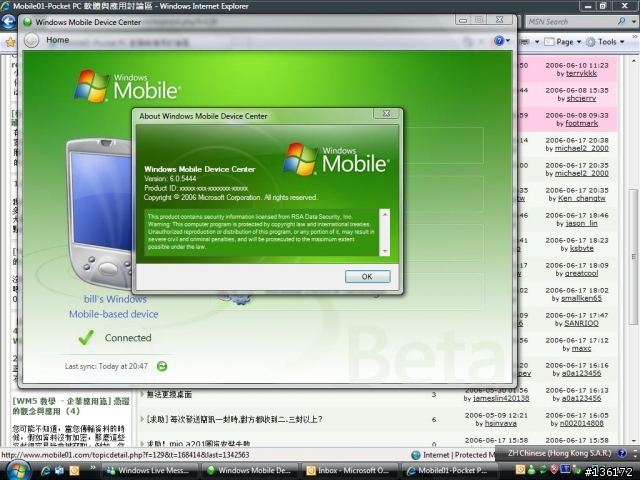Click the ZH Chinese (Hong Kong S.A.R.) language bar

coord(560,453)
